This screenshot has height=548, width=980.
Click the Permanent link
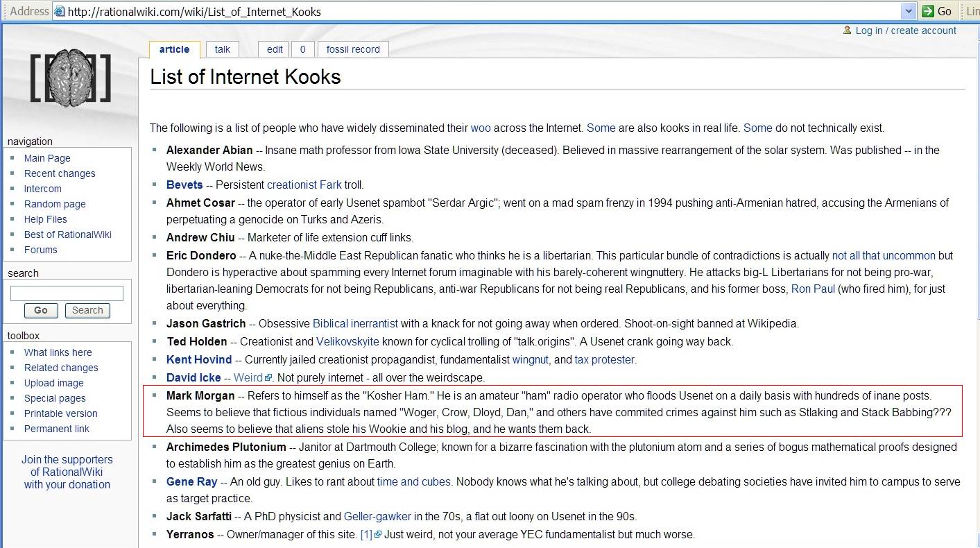pos(57,429)
